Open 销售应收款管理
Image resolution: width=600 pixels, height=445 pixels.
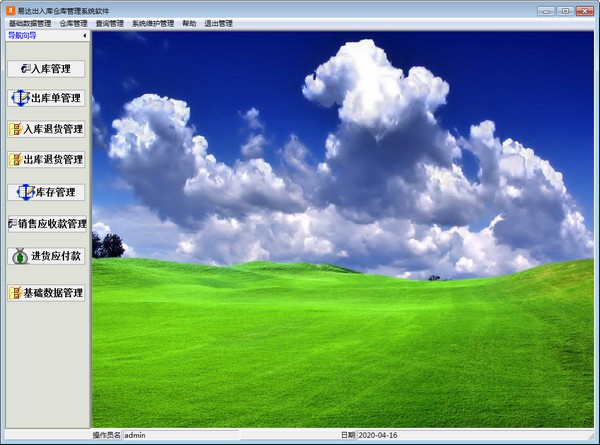click(x=47, y=224)
